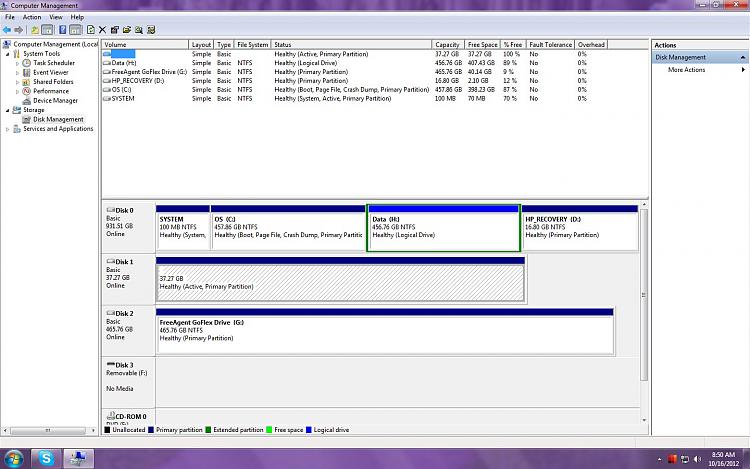The height and width of the screenshot is (469, 750).
Task: Click the Extended partition green legend swatch
Action: tap(208, 430)
